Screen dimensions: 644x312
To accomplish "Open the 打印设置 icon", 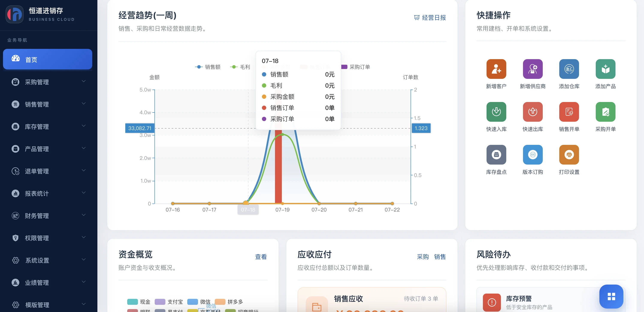I will click(x=569, y=155).
